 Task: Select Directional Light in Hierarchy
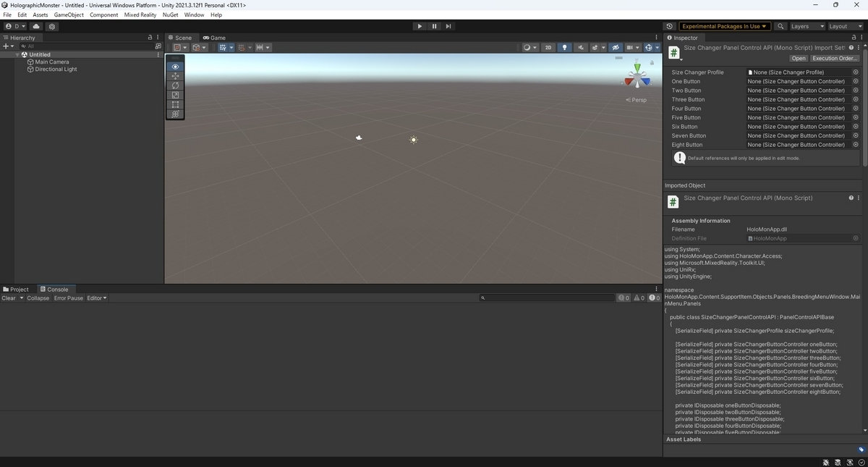tap(56, 70)
